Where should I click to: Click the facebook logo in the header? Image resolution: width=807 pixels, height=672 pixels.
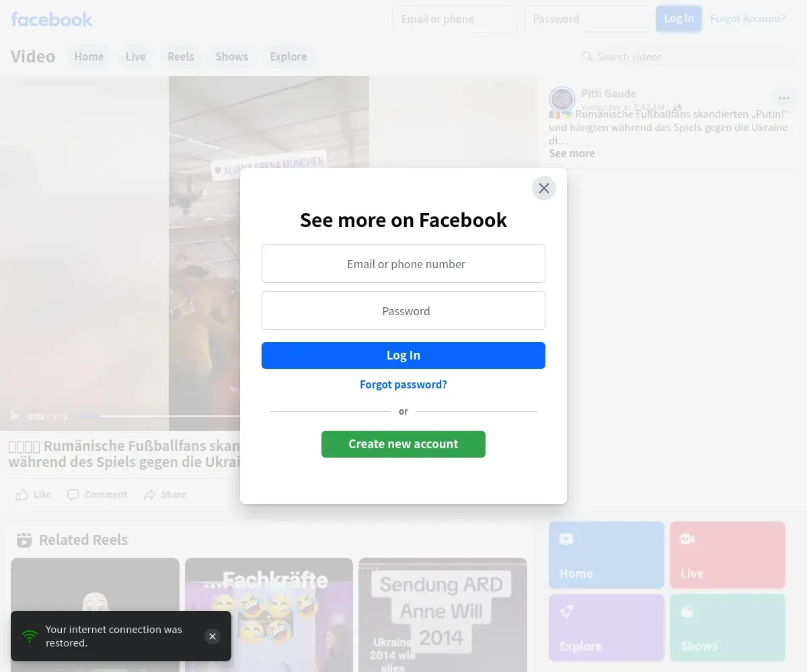pyautogui.click(x=52, y=19)
